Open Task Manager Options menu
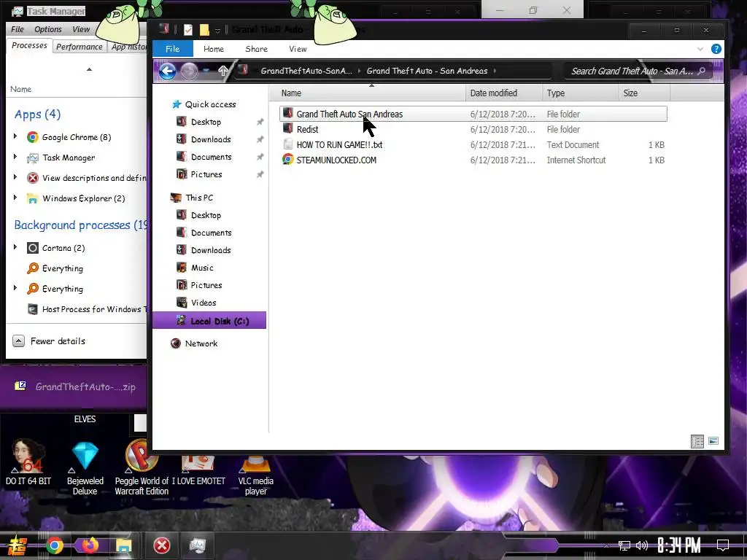Viewport: 747px width, 560px height. 48,29
